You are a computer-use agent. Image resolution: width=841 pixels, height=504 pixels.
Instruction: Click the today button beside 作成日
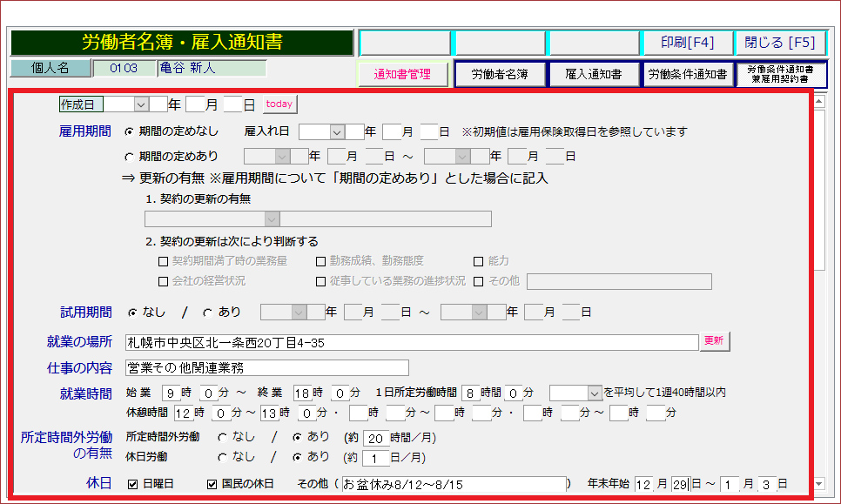pyautogui.click(x=279, y=104)
